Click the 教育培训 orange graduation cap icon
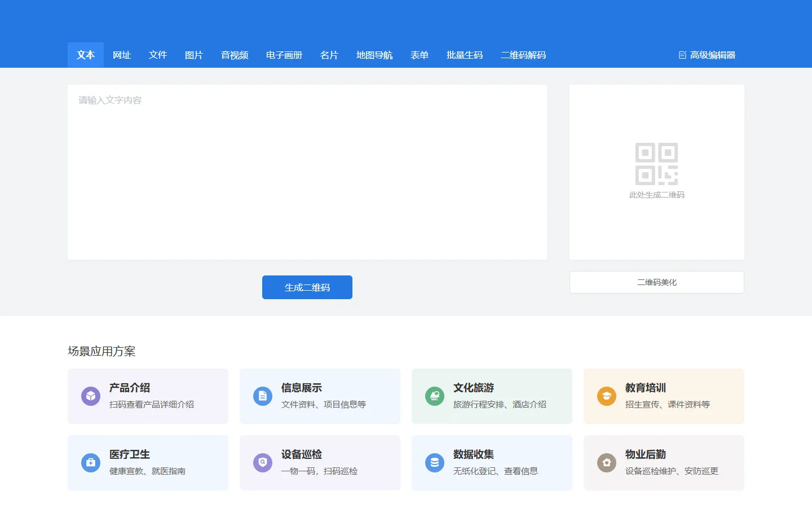This screenshot has height=508, width=812. 607,396
